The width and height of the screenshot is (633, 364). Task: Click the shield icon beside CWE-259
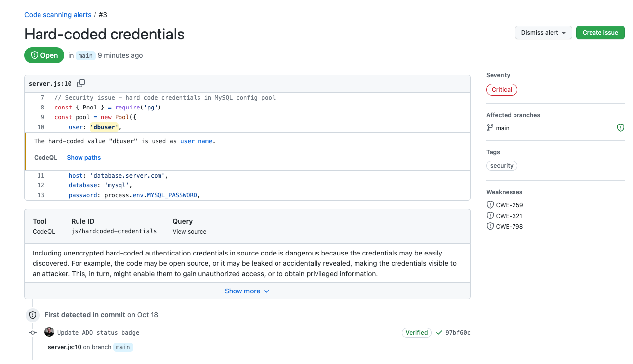pos(490,205)
